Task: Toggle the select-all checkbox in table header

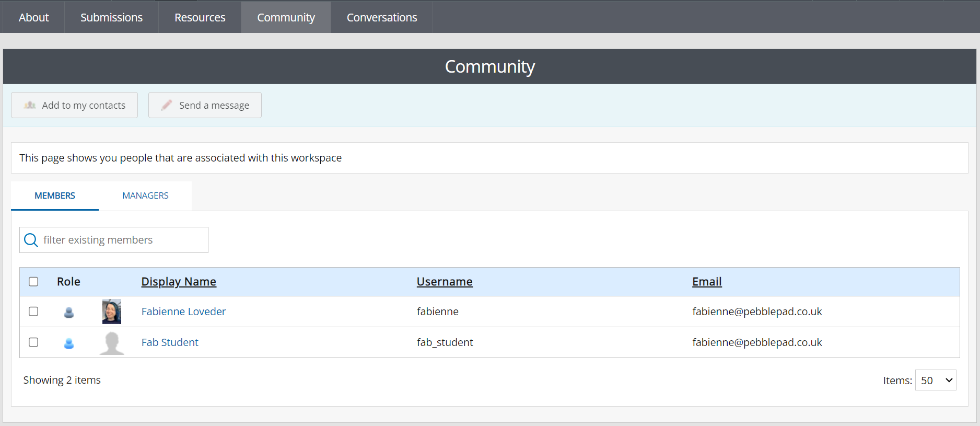Action: click(x=33, y=282)
